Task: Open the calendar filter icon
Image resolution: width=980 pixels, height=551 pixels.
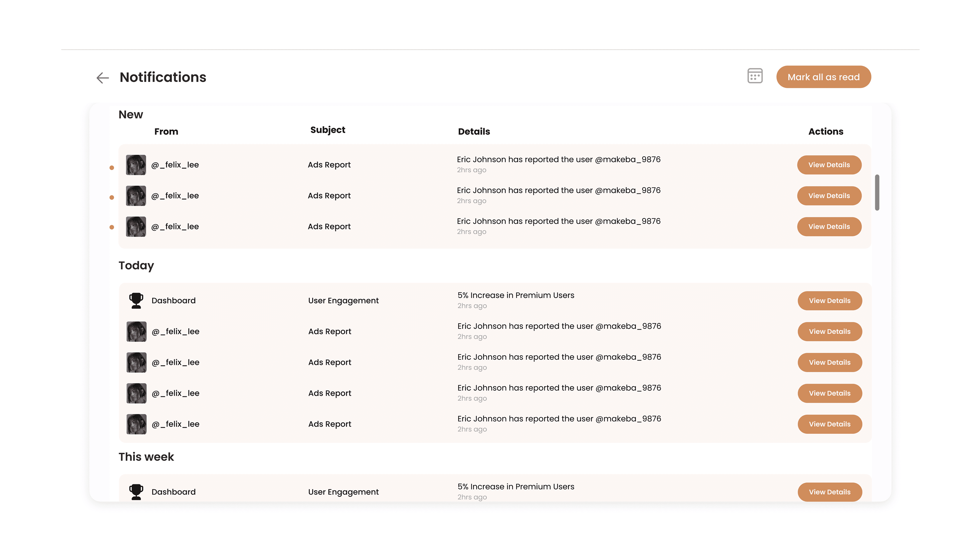Action: click(x=755, y=76)
